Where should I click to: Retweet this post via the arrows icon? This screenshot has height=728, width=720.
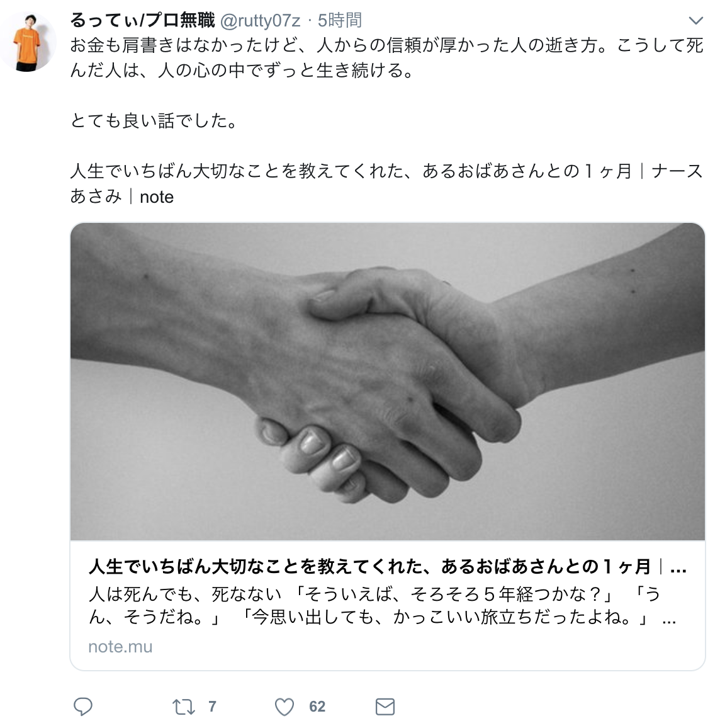(x=183, y=707)
